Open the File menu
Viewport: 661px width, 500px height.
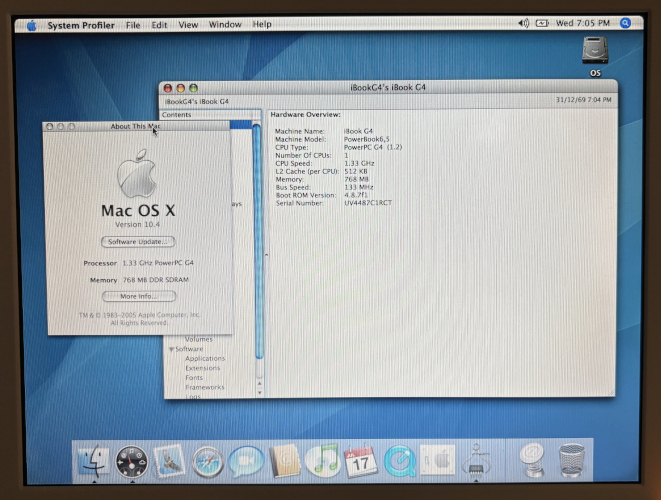(133, 24)
